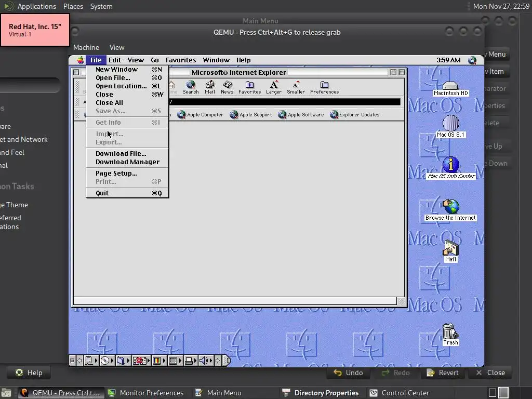The height and width of the screenshot is (399, 532).
Task: Click the Apple Computer favorites link
Action: click(200, 115)
